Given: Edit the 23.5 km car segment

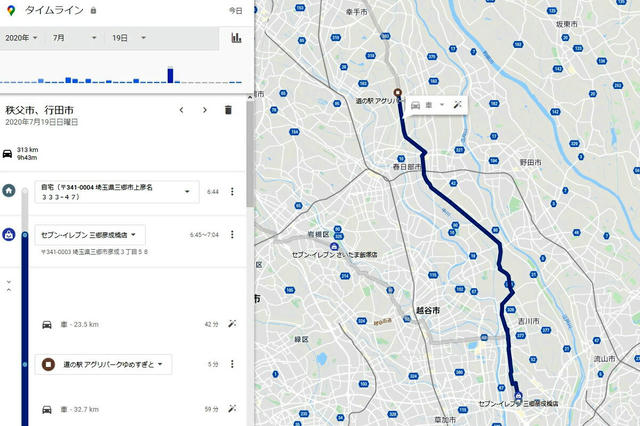Looking at the screenshot, I should coord(232,324).
